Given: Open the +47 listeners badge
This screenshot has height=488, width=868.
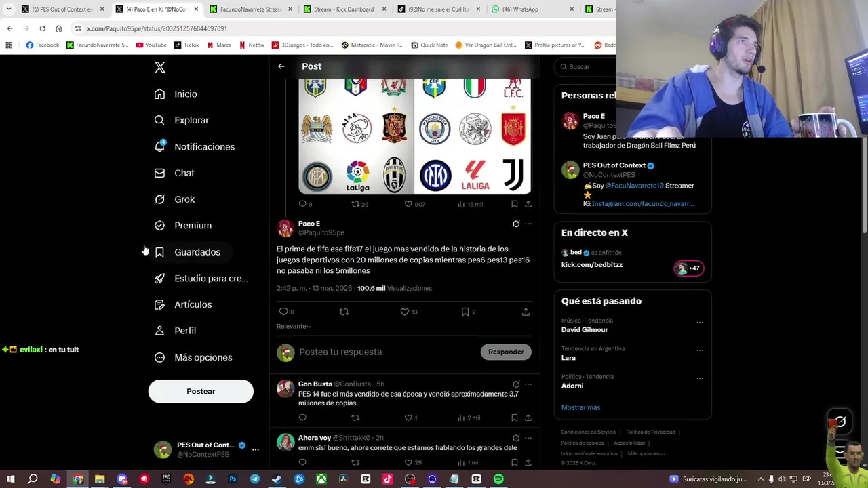Looking at the screenshot, I should (688, 268).
